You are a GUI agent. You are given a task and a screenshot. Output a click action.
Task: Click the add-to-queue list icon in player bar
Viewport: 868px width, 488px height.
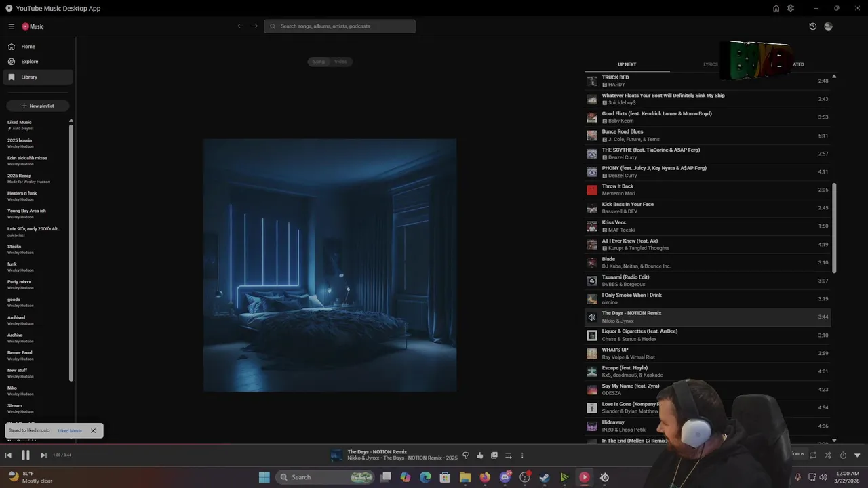point(508,455)
